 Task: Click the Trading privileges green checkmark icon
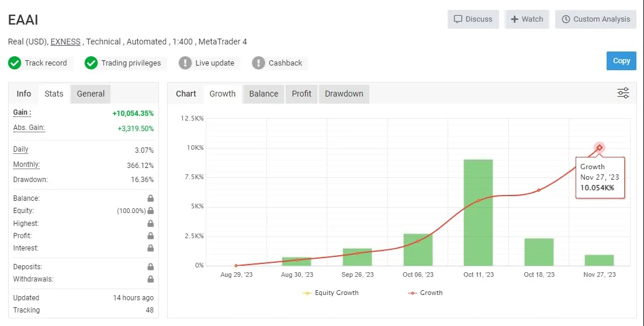(x=91, y=63)
